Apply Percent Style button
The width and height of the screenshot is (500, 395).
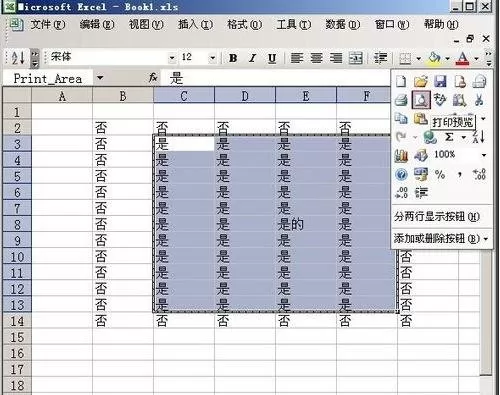(440, 174)
